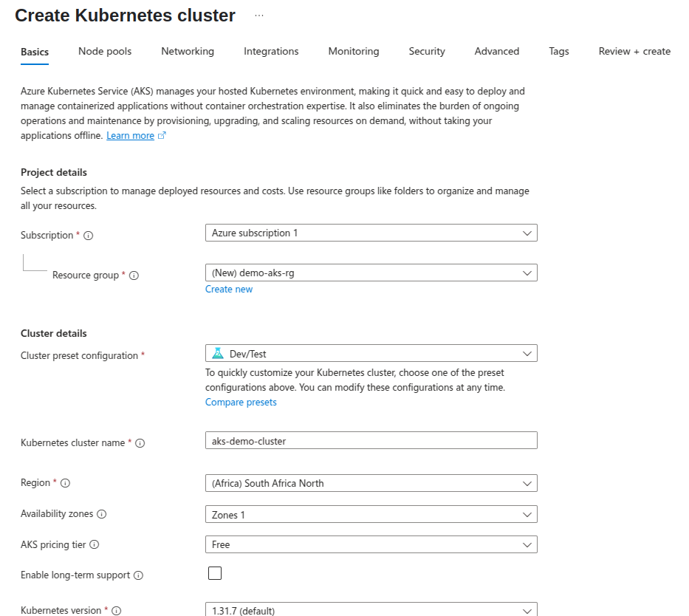Open the Review + create tab
Image resolution: width=689 pixels, height=616 pixels.
tap(634, 52)
